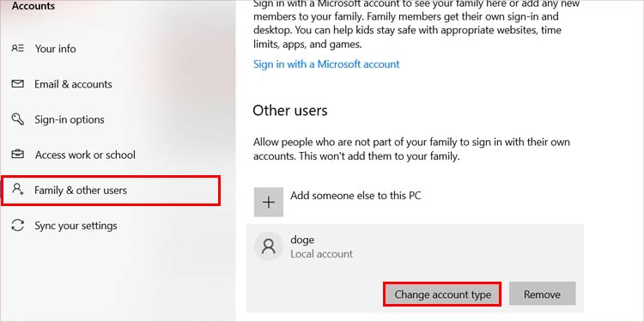Click the briefcase icon for Access work or school

pos(18,155)
